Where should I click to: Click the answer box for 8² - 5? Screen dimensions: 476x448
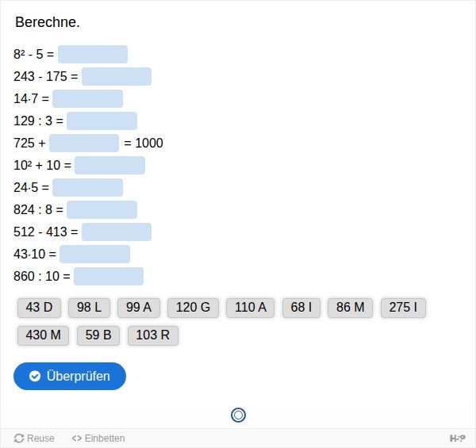click(93, 54)
